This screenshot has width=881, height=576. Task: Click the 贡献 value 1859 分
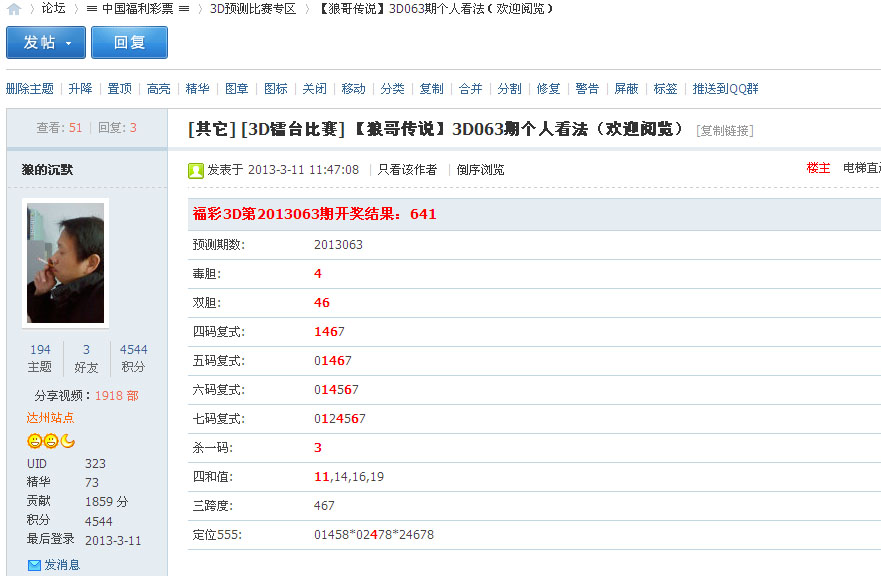pos(106,501)
